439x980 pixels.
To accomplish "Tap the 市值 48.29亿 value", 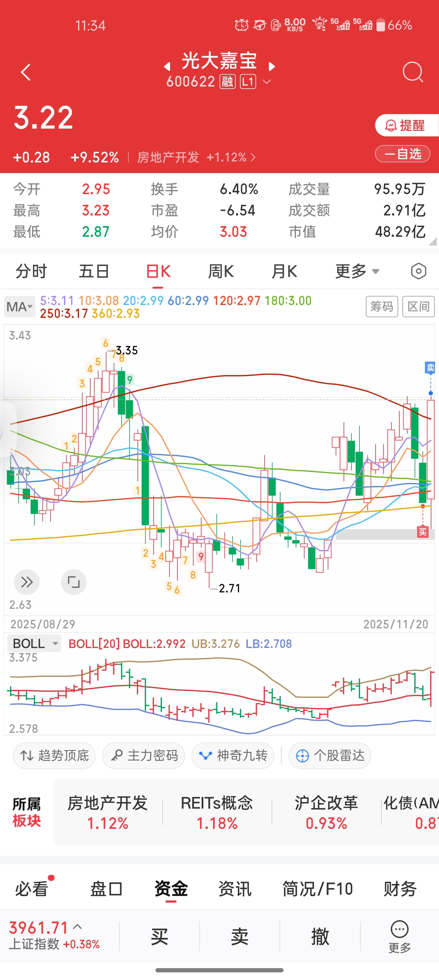I will tap(400, 232).
